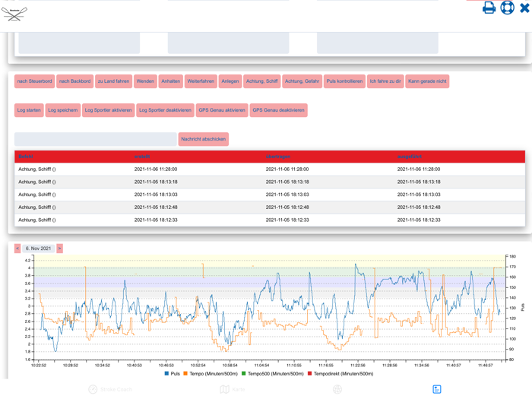Select erstellt cell 2021-11-05 18:12:33
Screen dimensions: 532x399
pyautogui.click(x=156, y=220)
